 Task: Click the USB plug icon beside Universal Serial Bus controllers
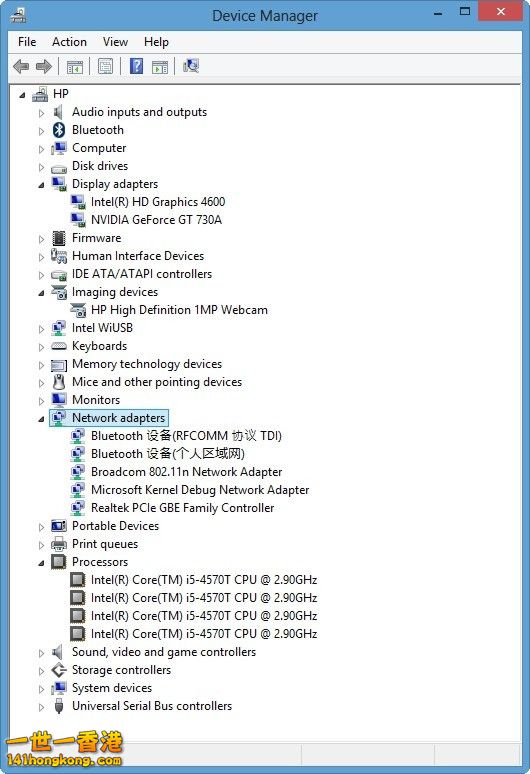(59, 706)
